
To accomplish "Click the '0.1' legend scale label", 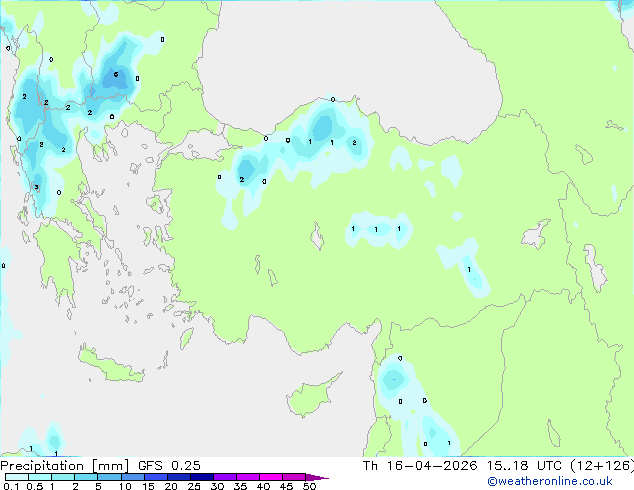I will point(11,486).
